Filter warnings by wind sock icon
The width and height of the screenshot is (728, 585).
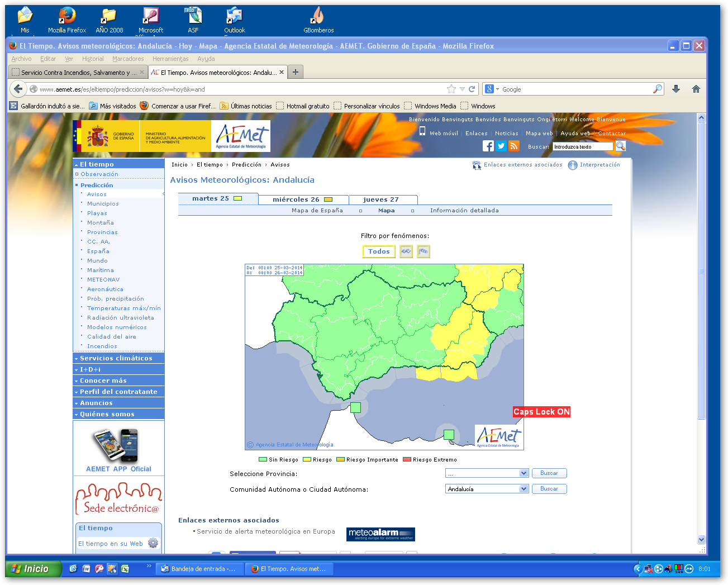pyautogui.click(x=424, y=251)
